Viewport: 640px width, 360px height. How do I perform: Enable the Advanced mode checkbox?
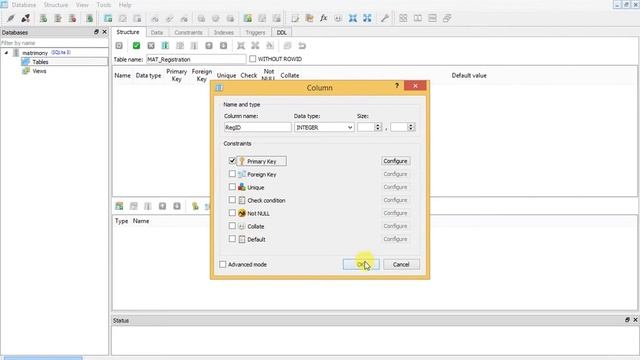point(222,264)
